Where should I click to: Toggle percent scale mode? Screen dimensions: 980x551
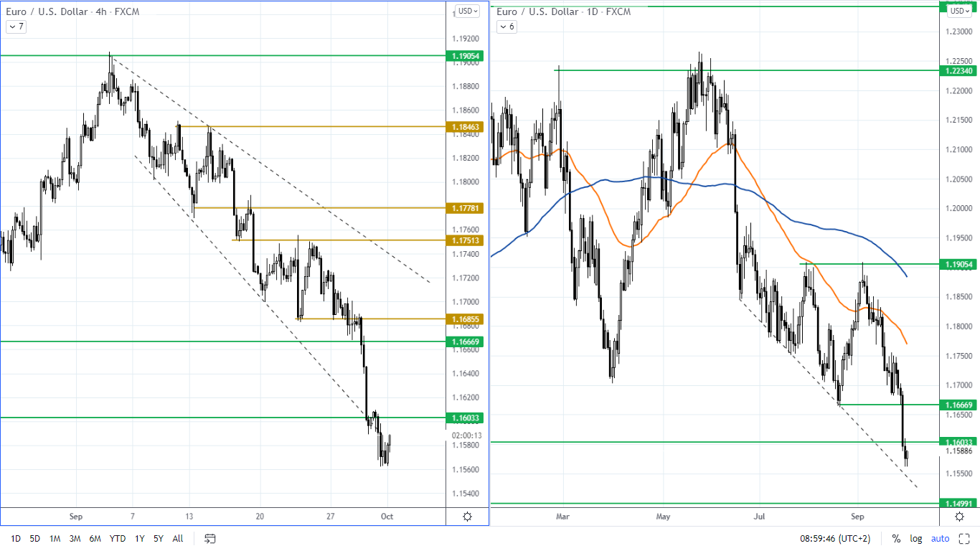(x=896, y=538)
